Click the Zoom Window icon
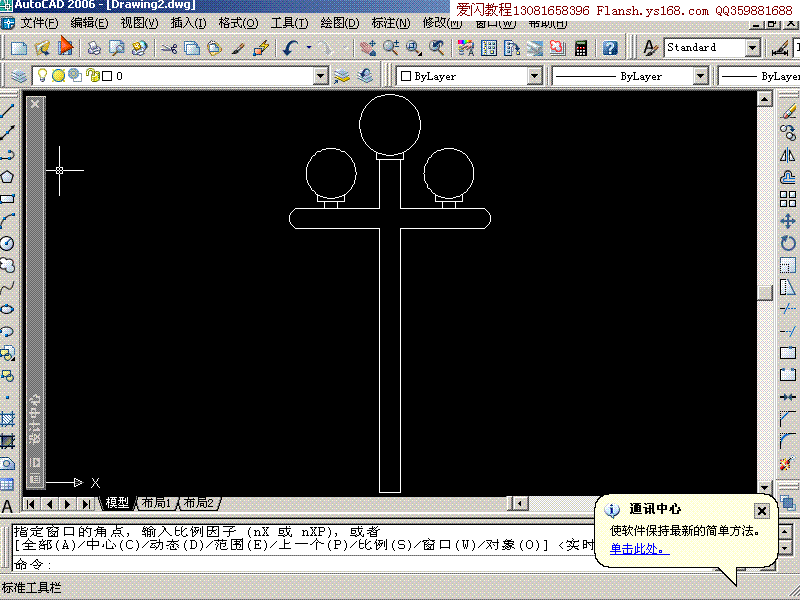800x600 pixels. coord(414,48)
